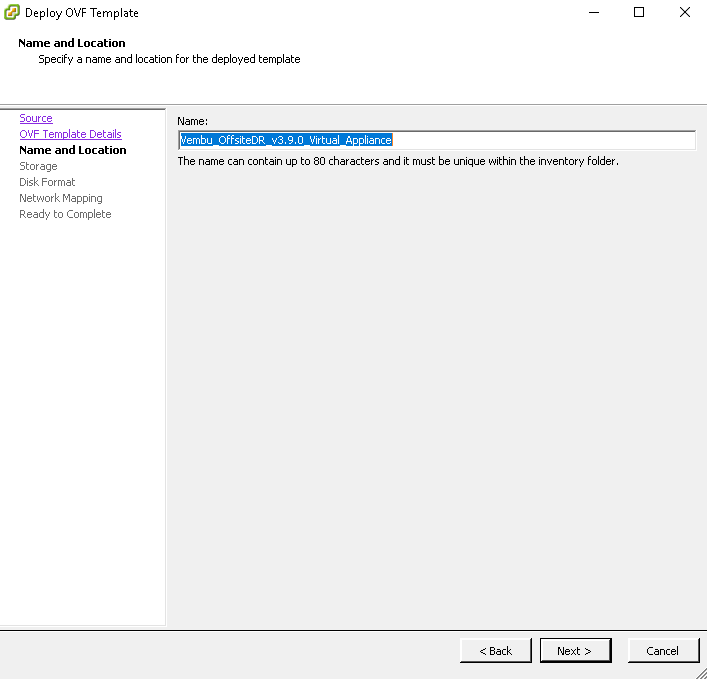Click the Deploy OVF Template title bar icon

click(12, 12)
